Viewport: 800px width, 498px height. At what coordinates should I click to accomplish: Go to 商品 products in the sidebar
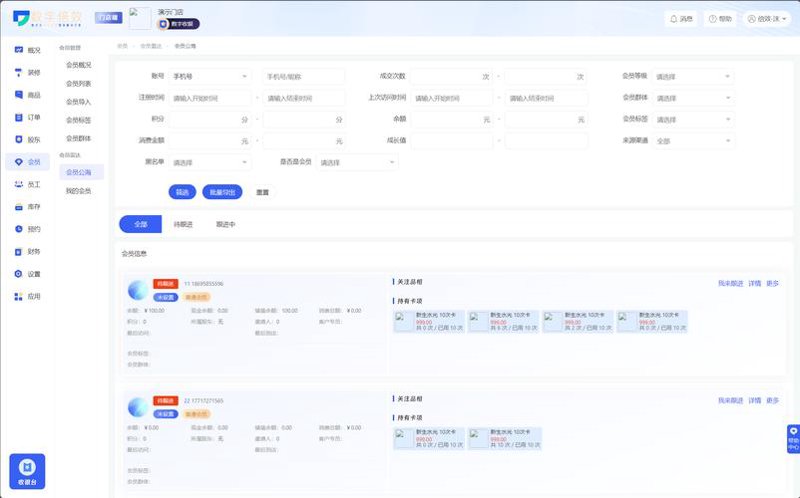(x=27, y=95)
